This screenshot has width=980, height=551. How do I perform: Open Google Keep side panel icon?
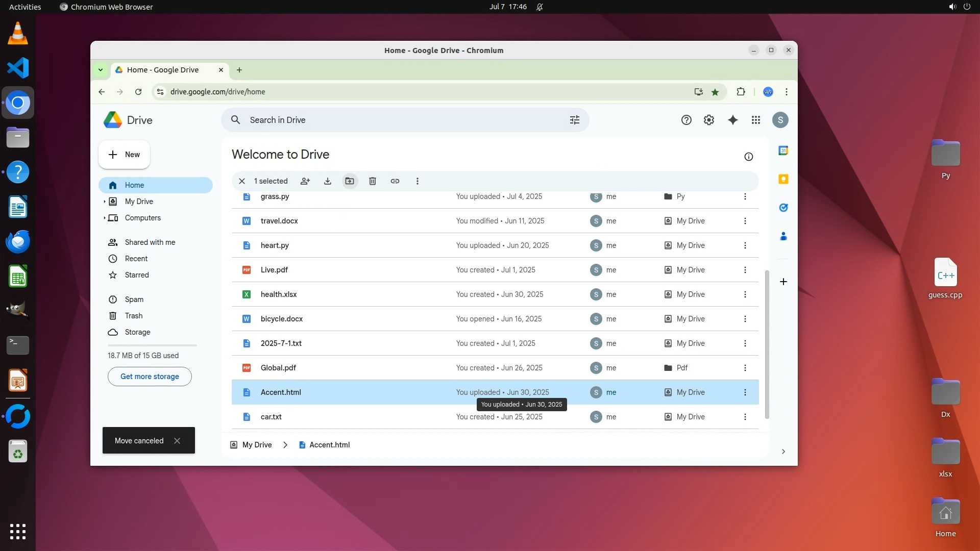click(x=783, y=179)
